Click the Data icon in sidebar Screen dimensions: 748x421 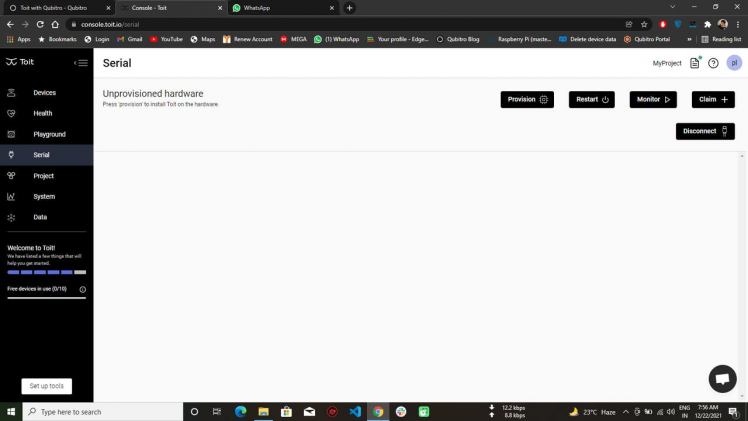tap(11, 217)
